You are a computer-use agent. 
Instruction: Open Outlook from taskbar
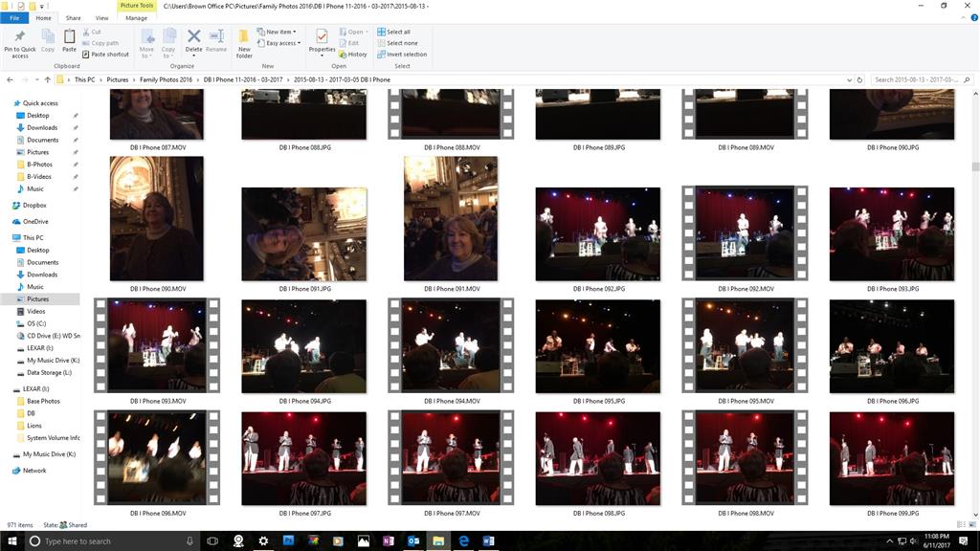tap(413, 541)
